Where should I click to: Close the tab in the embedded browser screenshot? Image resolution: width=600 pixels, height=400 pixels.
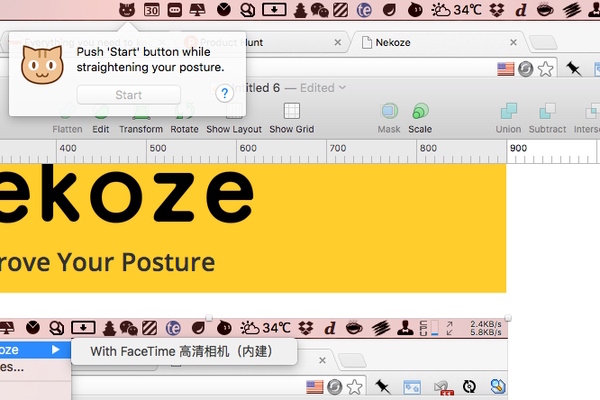323,360
